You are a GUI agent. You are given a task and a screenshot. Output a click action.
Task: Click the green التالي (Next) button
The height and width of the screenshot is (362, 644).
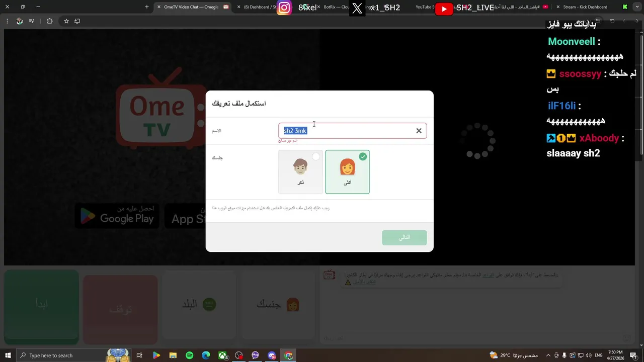(x=404, y=237)
